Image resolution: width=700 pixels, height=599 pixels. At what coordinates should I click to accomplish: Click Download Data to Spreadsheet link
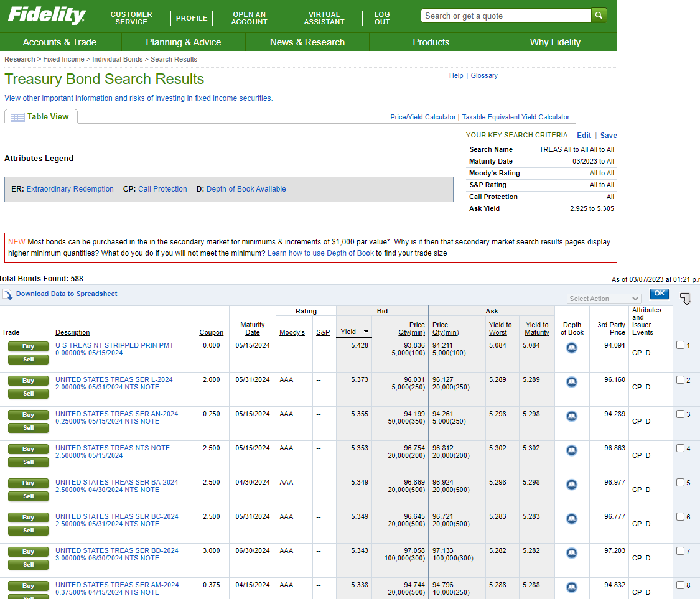[67, 294]
